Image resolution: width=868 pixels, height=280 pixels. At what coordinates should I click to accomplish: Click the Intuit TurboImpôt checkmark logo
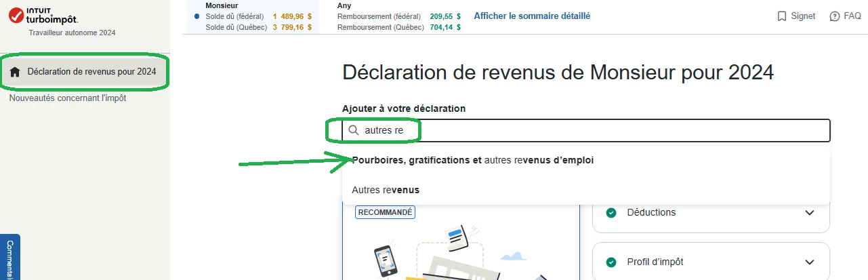coord(17,16)
